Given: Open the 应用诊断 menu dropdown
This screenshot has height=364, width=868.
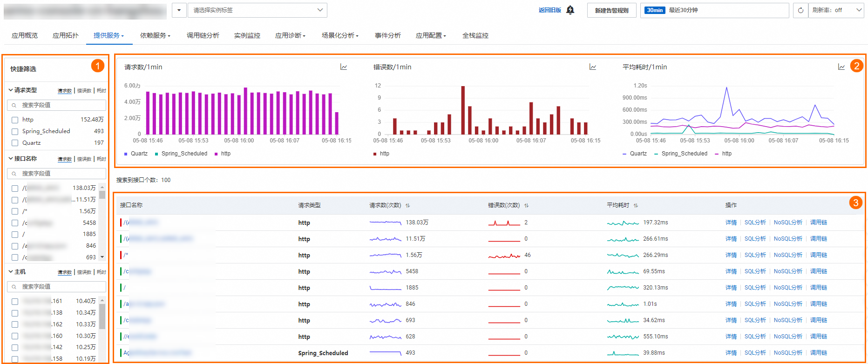Looking at the screenshot, I should pyautogui.click(x=290, y=35).
